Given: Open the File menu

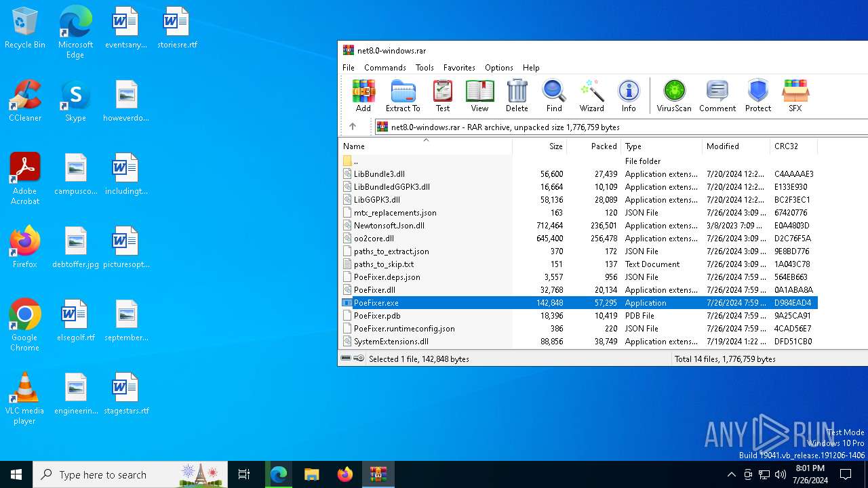Looking at the screenshot, I should 349,68.
